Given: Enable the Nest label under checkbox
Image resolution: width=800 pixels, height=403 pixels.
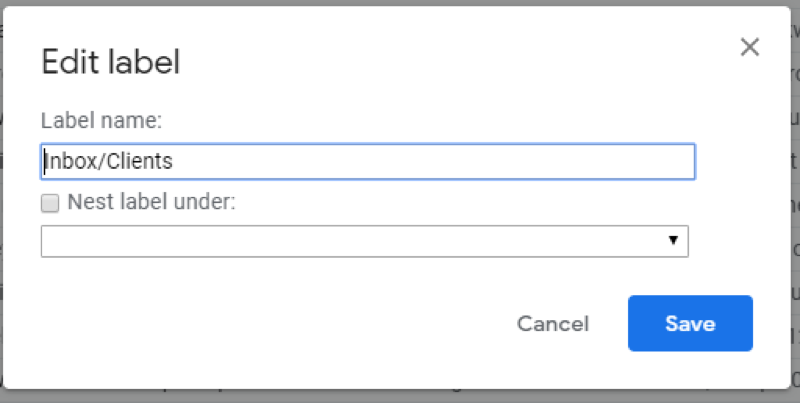Looking at the screenshot, I should point(50,203).
